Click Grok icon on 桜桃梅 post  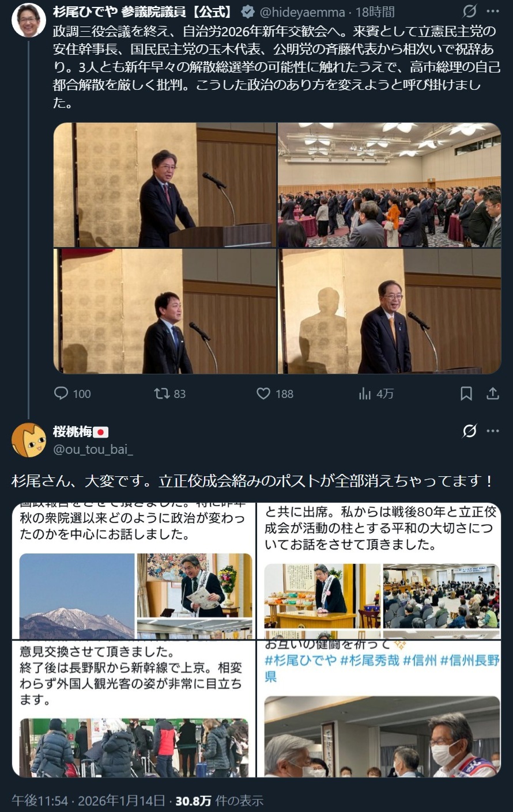tap(470, 431)
